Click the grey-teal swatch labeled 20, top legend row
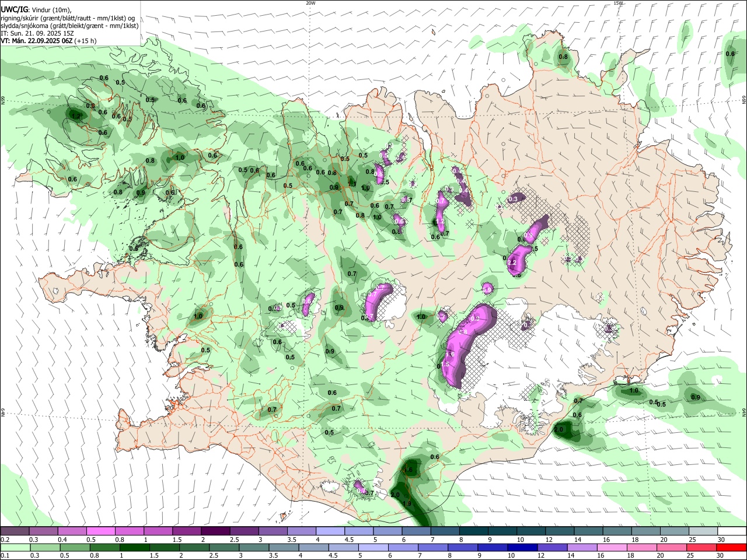Image resolution: width=747 pixels, height=560 pixels. click(674, 531)
